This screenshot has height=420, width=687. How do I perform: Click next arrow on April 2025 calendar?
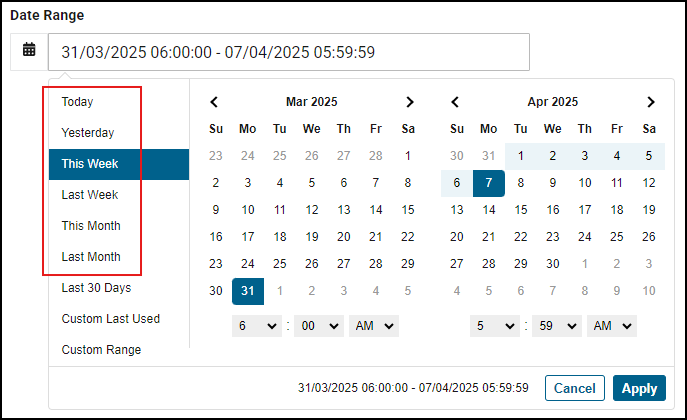pyautogui.click(x=650, y=102)
